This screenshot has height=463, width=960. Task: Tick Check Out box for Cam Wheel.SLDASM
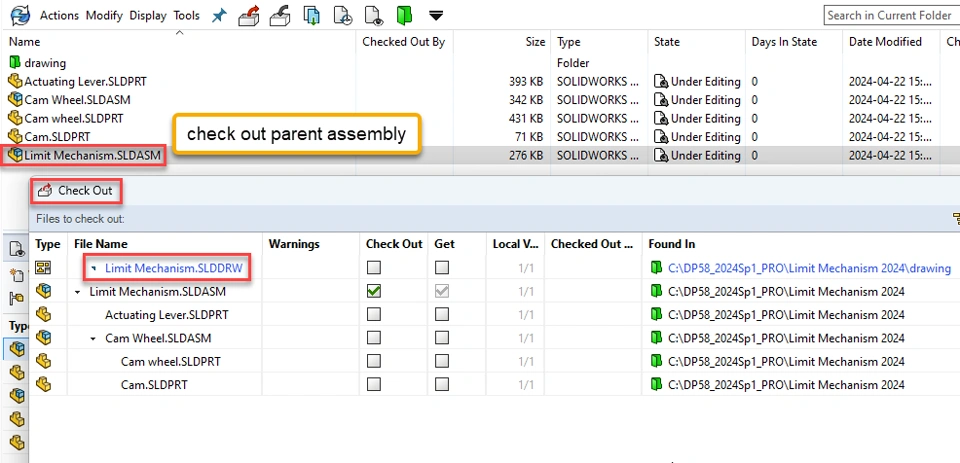point(373,337)
